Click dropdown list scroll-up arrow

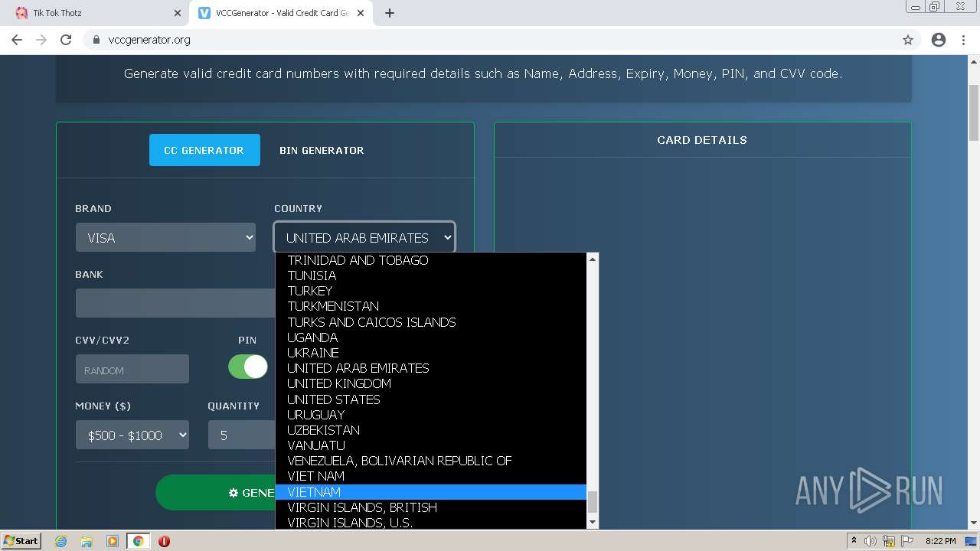pos(592,259)
